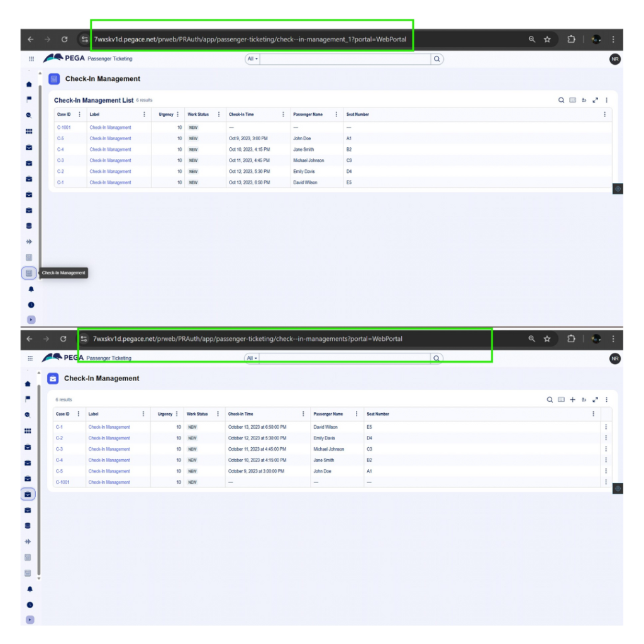Click the fullscreen expand arrows above the bottom table
The width and height of the screenshot is (644, 644).
tap(594, 399)
